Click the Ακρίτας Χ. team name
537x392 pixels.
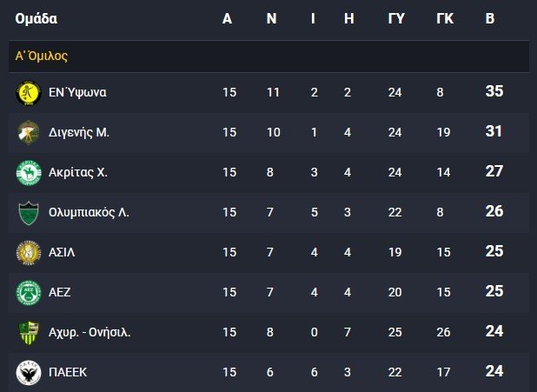point(78,172)
